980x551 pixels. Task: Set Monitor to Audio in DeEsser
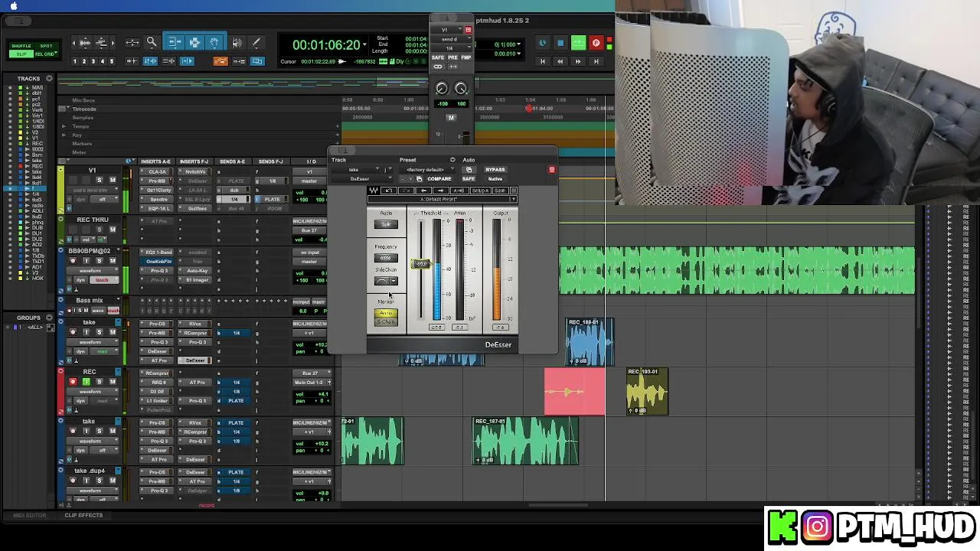(x=386, y=313)
